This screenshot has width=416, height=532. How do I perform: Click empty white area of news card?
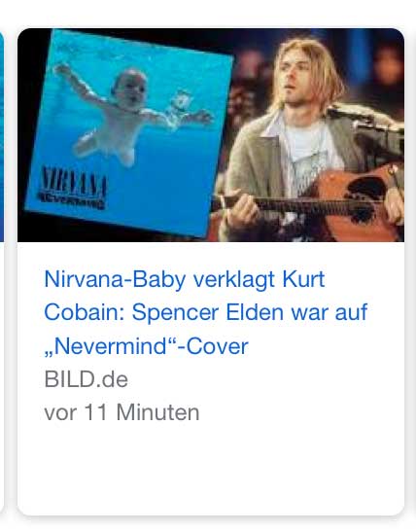(x=211, y=468)
